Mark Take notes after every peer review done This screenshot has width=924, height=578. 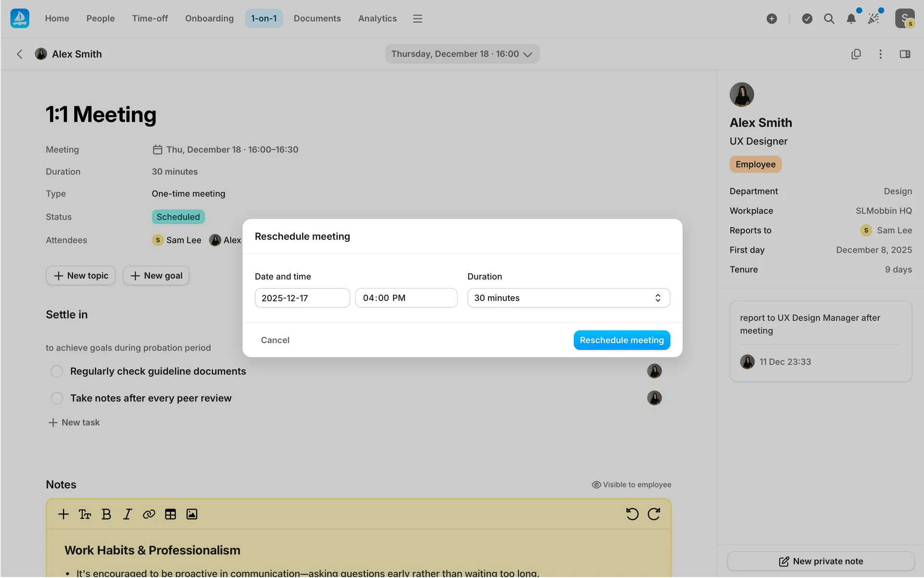57,398
